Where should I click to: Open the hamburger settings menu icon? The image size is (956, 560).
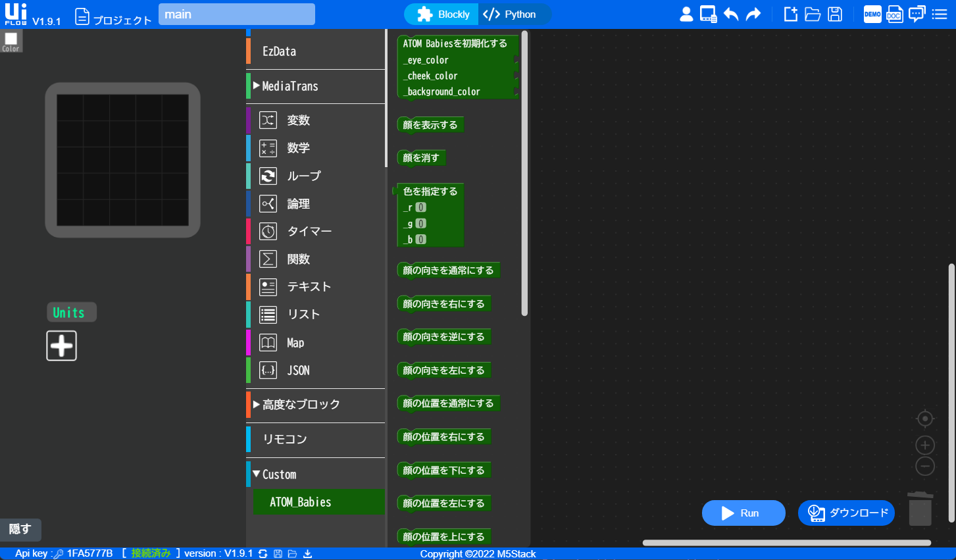tap(940, 14)
